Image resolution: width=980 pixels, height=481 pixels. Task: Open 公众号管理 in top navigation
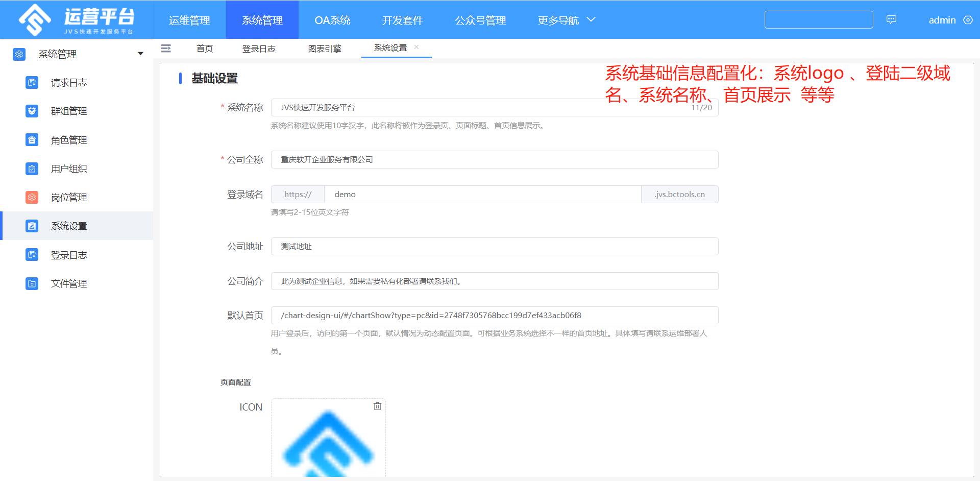(x=480, y=20)
